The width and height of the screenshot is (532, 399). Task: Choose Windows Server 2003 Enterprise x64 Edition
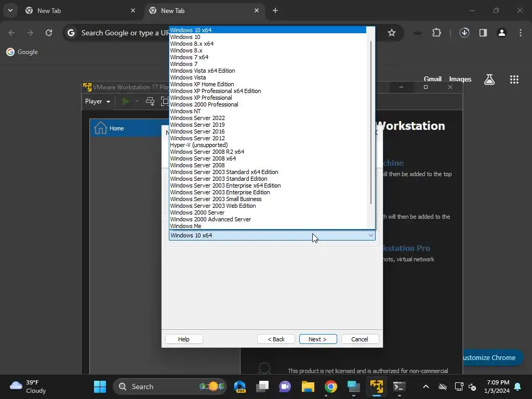[268, 185]
